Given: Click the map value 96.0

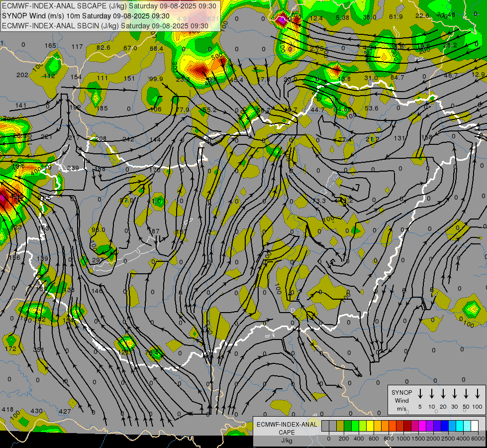Looking at the screenshot, I should coord(98,230).
